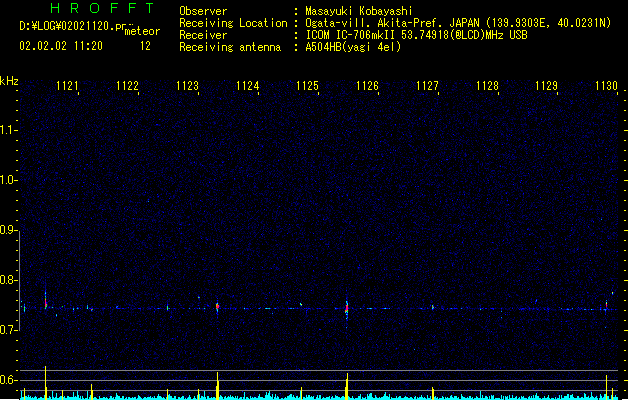Click the yellow intensity spike under the 1126 echo

click(x=347, y=386)
